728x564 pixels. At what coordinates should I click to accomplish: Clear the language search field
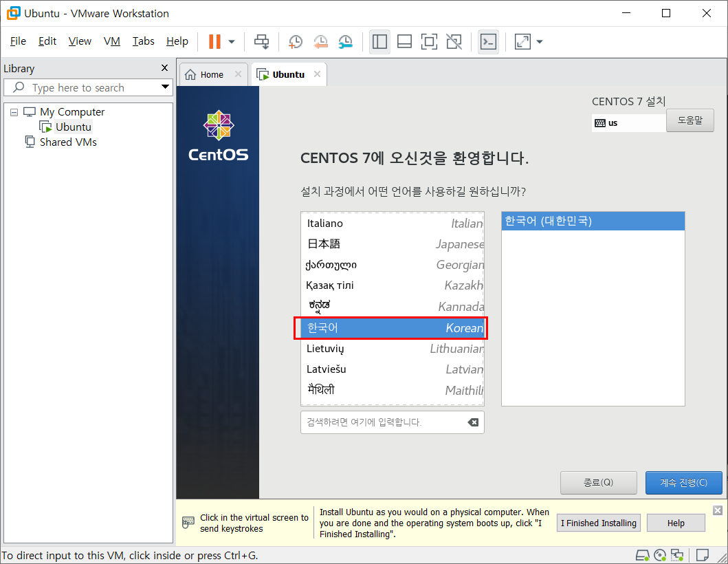(x=473, y=422)
